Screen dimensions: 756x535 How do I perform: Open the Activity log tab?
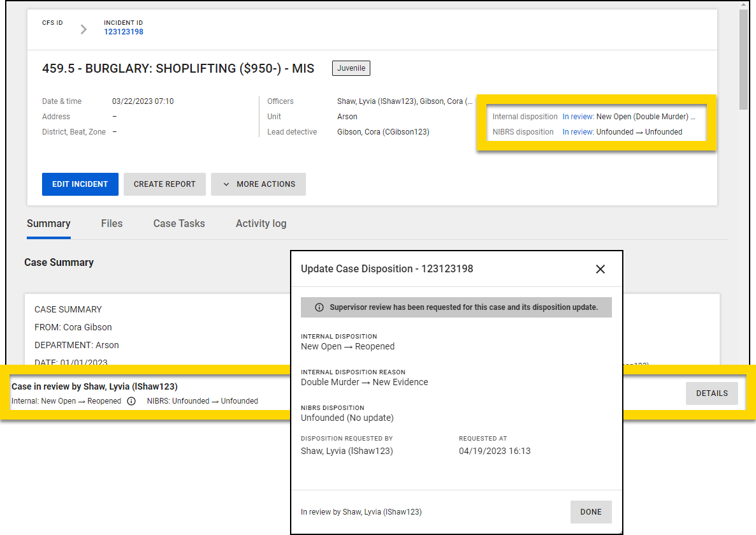(x=261, y=223)
